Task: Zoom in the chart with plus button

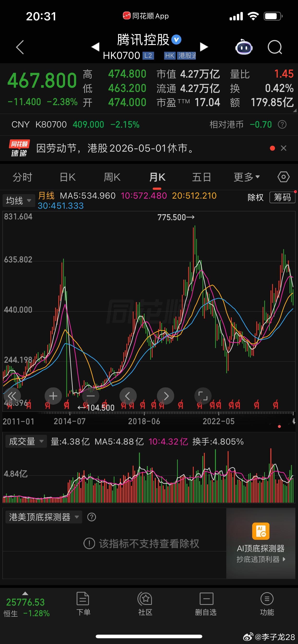Action: click(53, 396)
